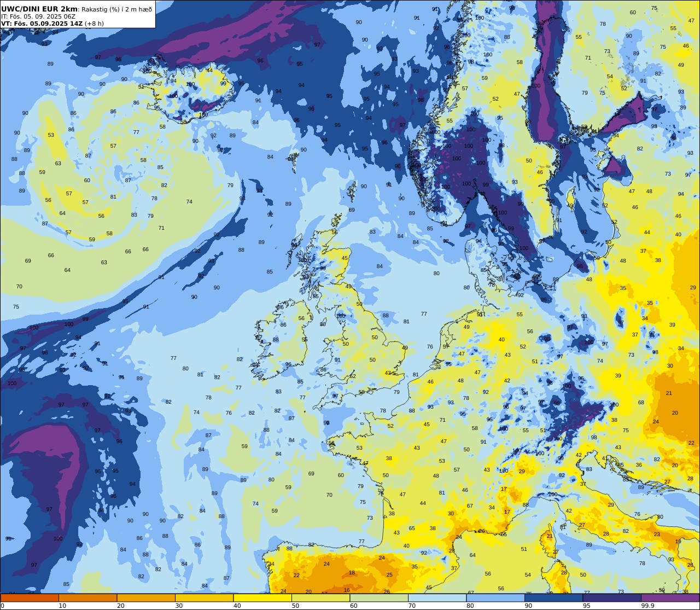Pick the legend swatch between 50 and 60
The height and width of the screenshot is (610, 700).
321,597
